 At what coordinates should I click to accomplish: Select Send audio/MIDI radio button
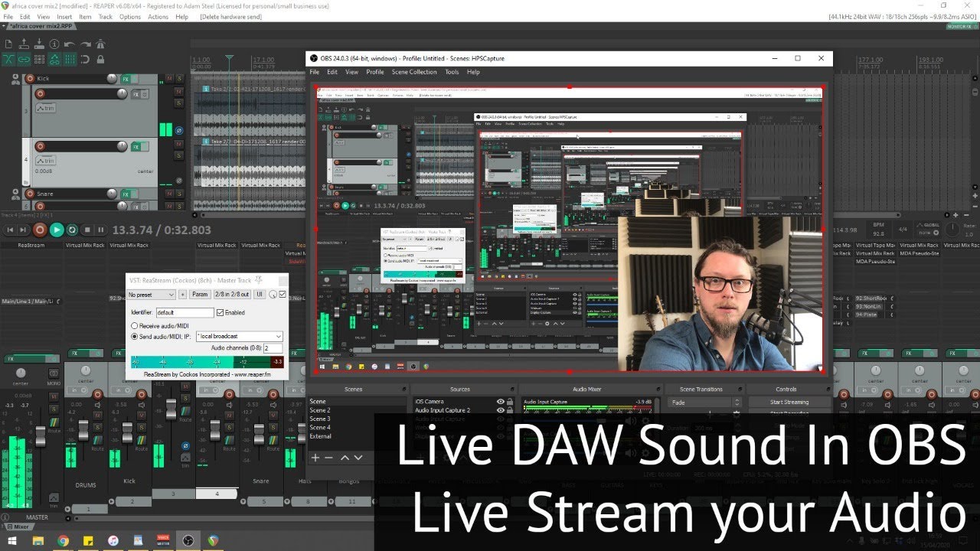pyautogui.click(x=134, y=336)
